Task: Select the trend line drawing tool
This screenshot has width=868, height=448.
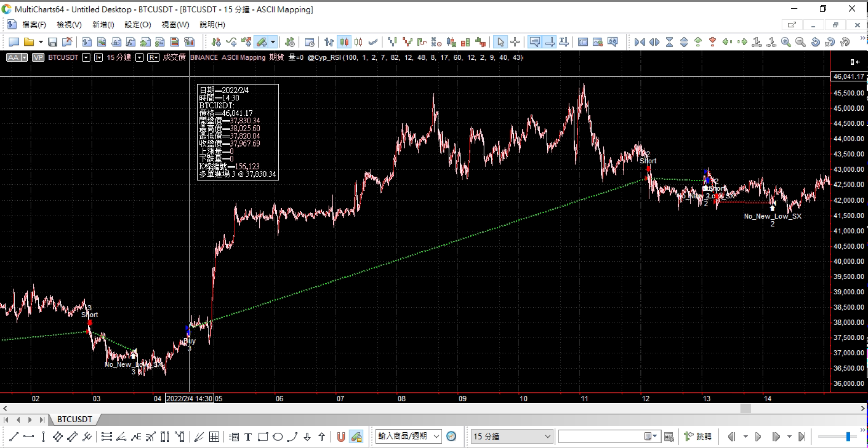Action: [x=14, y=436]
